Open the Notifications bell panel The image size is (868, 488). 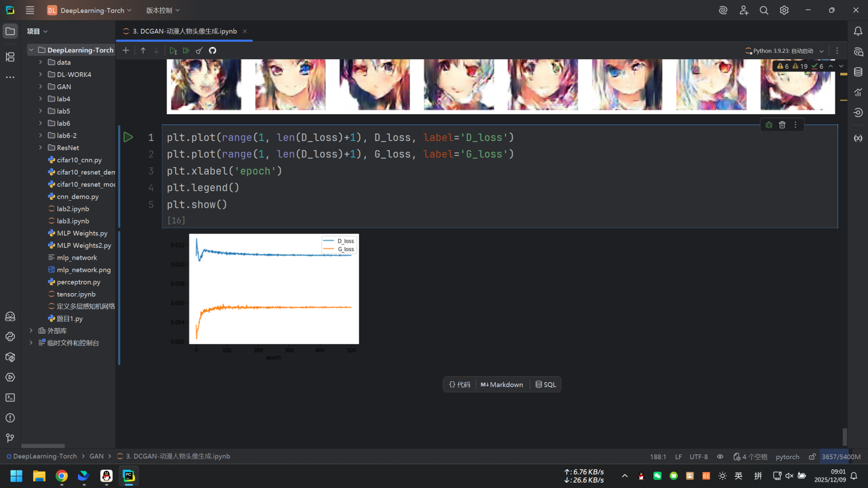(858, 32)
